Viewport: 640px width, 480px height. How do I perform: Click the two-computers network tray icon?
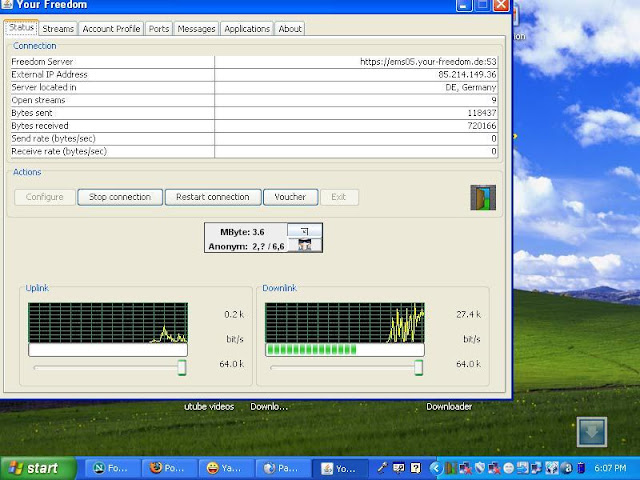pyautogui.click(x=537, y=468)
